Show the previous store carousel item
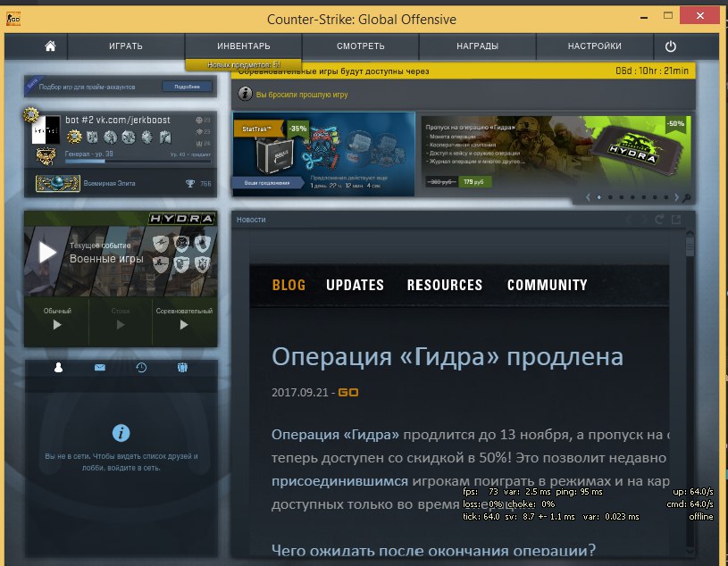 pyautogui.click(x=589, y=197)
